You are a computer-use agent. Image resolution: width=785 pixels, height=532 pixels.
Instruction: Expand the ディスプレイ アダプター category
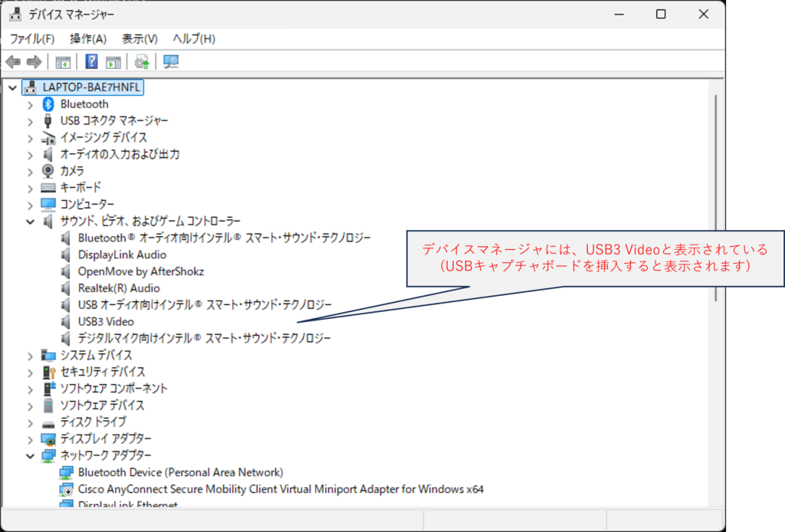tap(30, 439)
